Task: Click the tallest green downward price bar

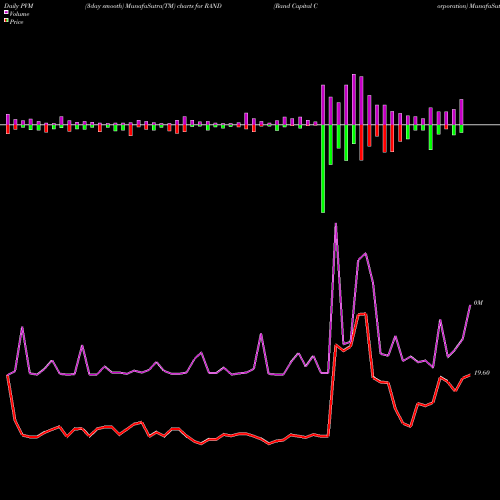Action: tap(323, 169)
